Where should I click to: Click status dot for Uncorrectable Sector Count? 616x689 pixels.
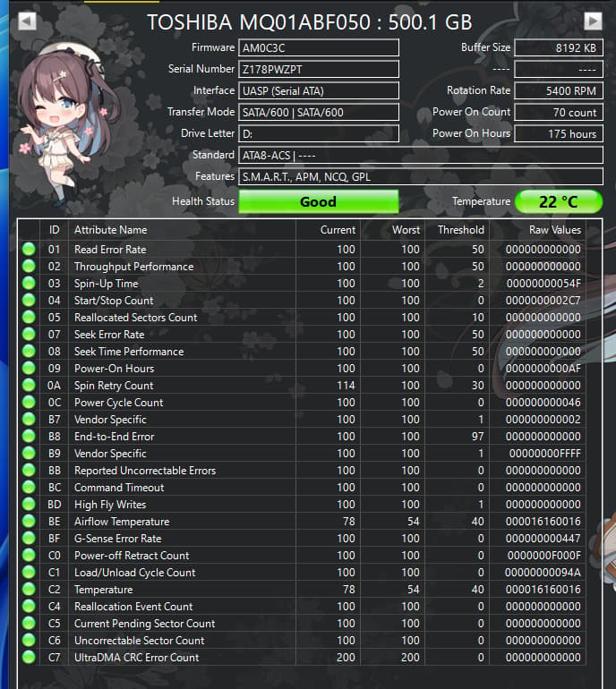(x=29, y=640)
